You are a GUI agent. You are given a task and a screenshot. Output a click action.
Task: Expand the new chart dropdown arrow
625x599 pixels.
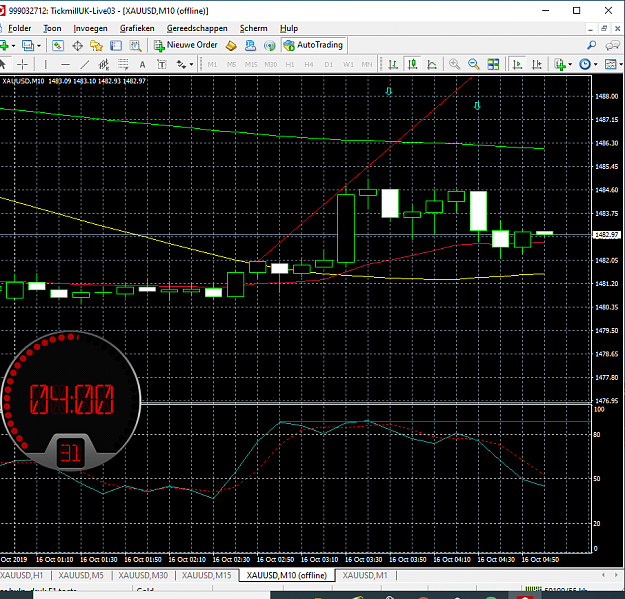(14, 46)
